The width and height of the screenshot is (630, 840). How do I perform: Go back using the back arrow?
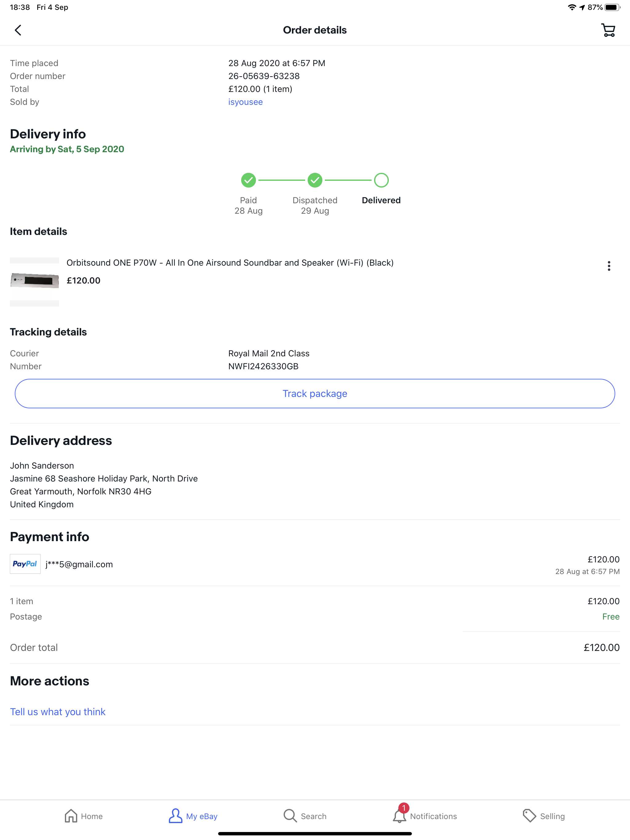[x=18, y=30]
